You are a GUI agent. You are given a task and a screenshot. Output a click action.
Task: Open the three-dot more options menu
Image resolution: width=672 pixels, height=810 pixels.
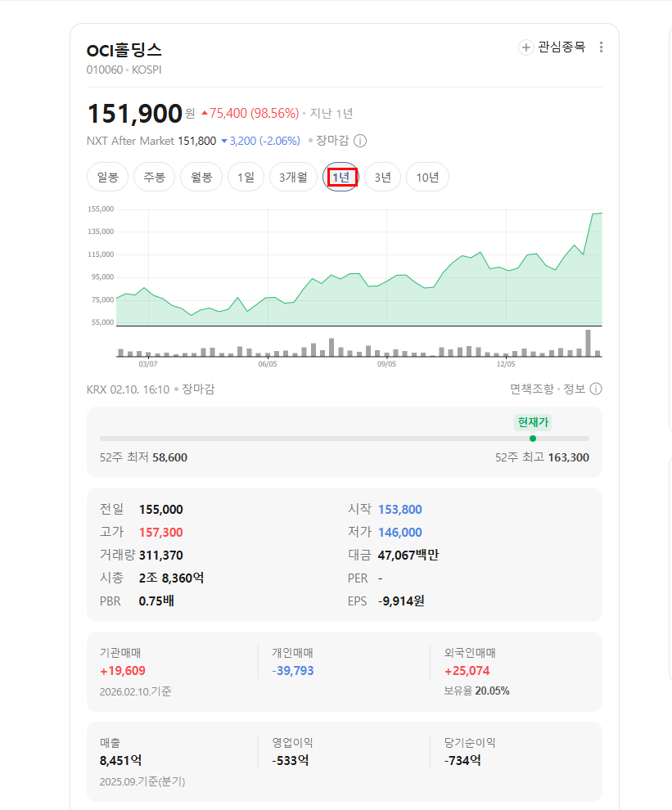[x=601, y=47]
